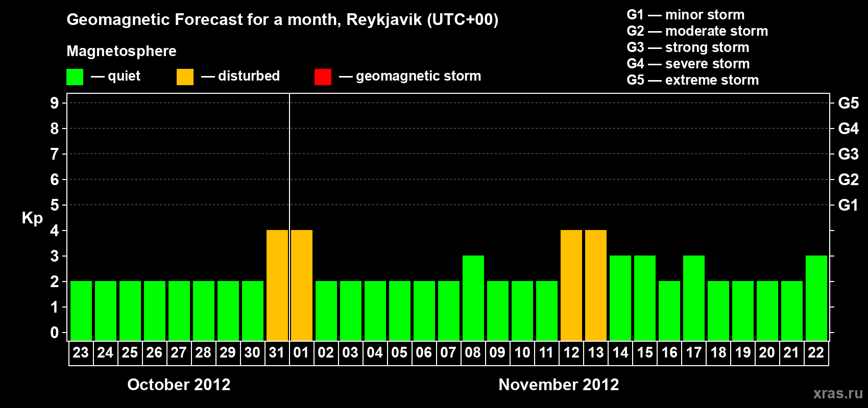Image resolution: width=868 pixels, height=408 pixels.
Task: Click the orange bar for November 12
Action: tap(571, 285)
